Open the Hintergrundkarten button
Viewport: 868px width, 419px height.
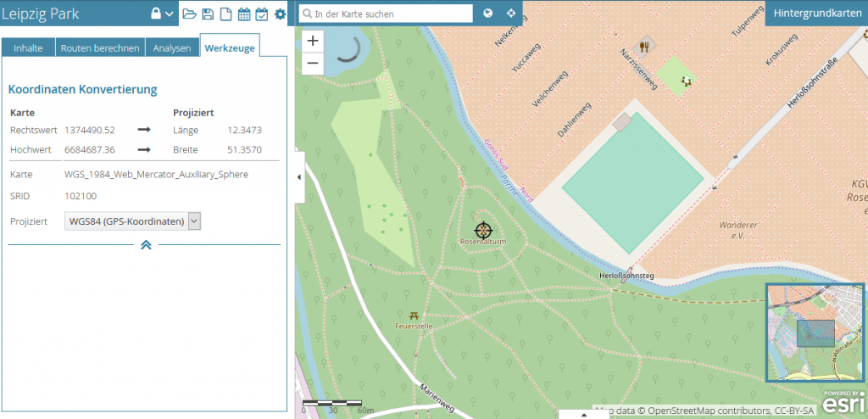click(815, 14)
